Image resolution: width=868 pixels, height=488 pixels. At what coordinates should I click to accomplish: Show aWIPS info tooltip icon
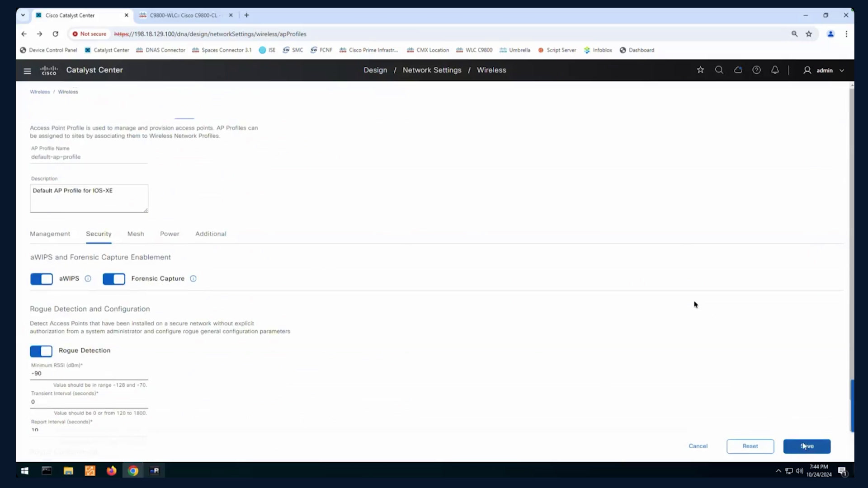tap(88, 279)
